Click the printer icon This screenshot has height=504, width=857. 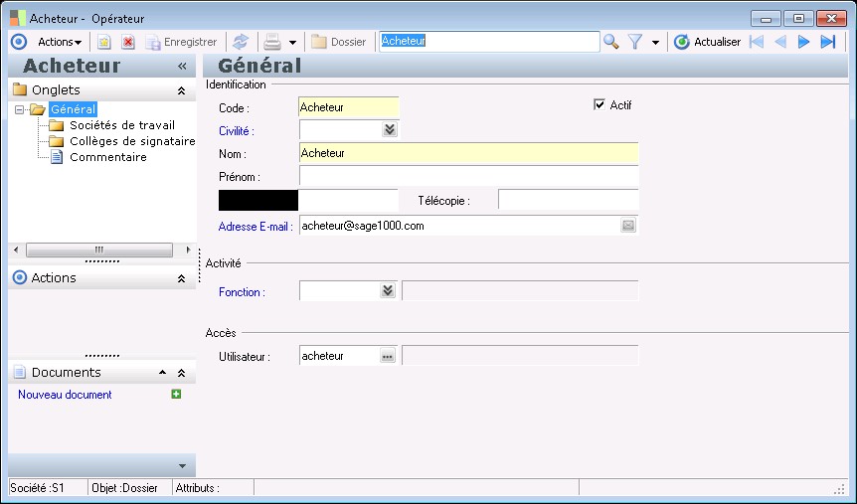click(x=272, y=42)
